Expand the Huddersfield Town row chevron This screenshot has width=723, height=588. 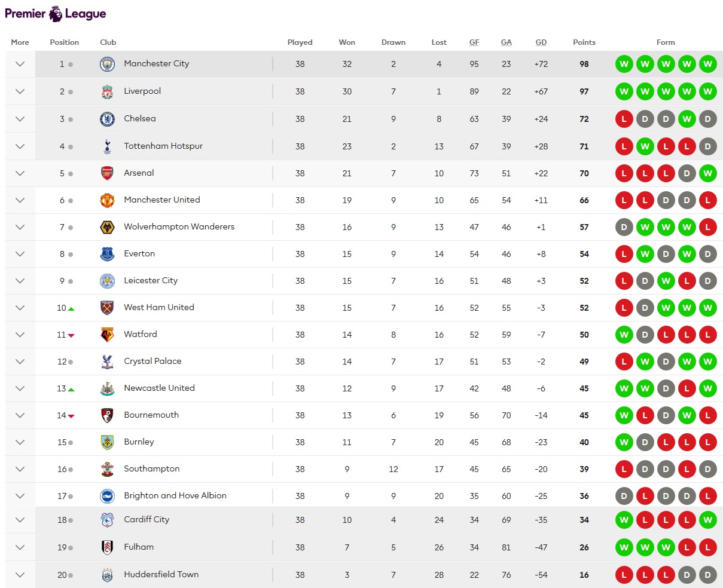(x=20, y=575)
